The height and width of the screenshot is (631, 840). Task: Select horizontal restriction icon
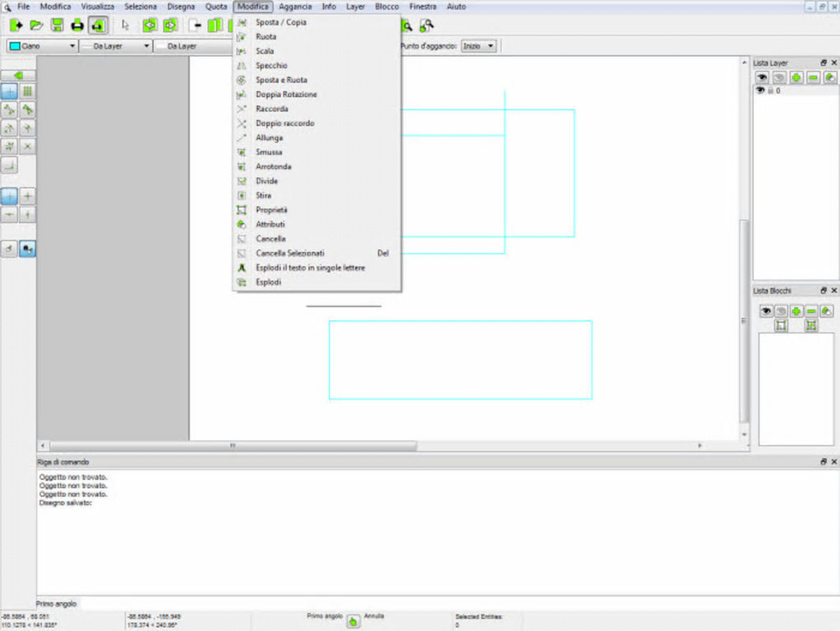click(9, 215)
